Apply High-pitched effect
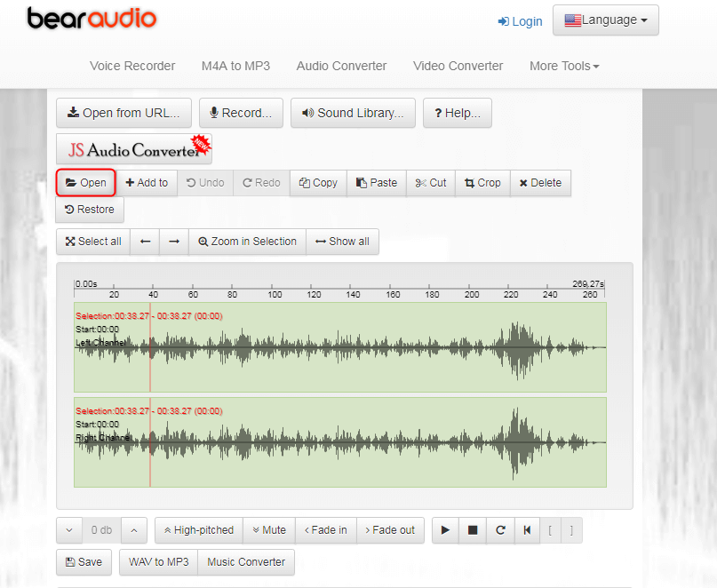The height and width of the screenshot is (588, 717). (199, 530)
